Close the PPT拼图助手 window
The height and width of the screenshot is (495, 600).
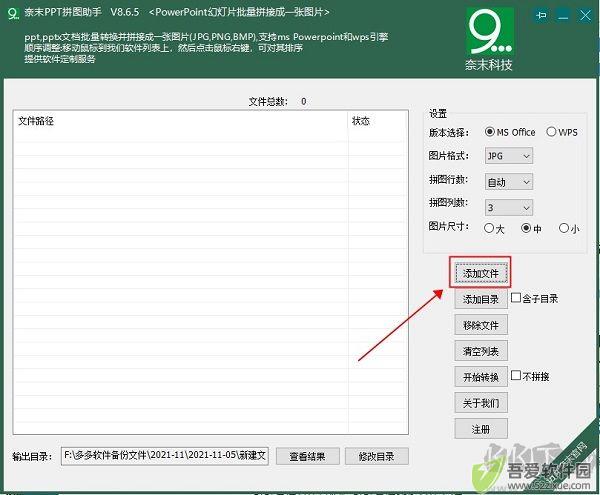coord(585,16)
